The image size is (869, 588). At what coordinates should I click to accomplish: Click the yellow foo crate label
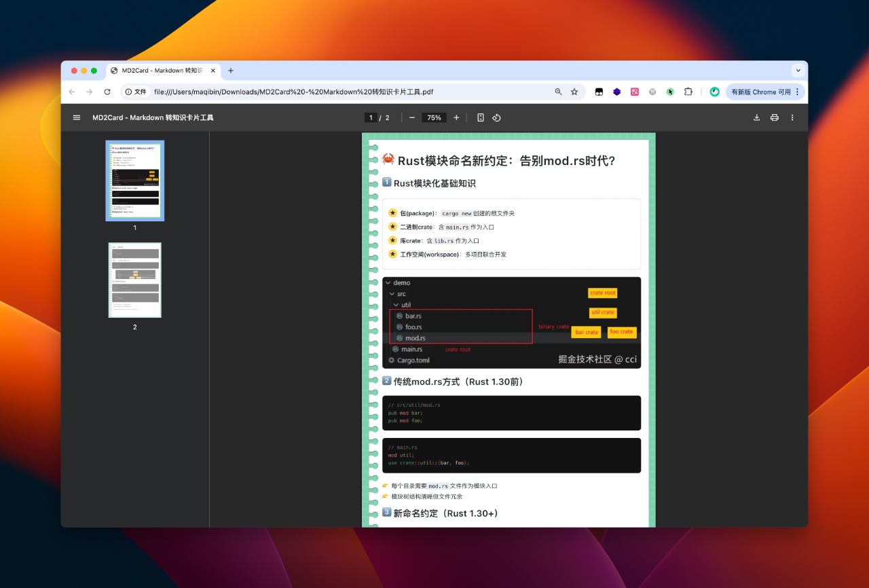coord(621,332)
